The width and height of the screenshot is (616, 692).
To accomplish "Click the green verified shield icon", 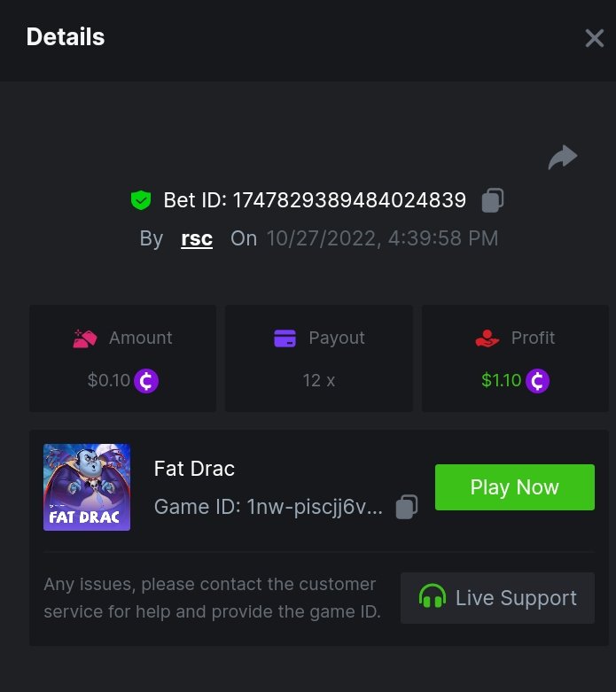I will 140,200.
